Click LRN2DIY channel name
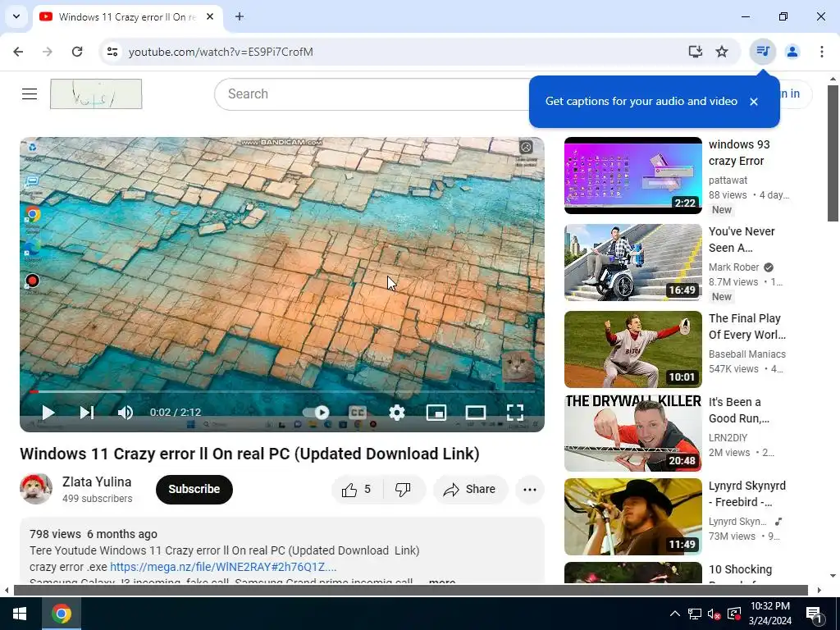840x630 pixels. tap(728, 438)
